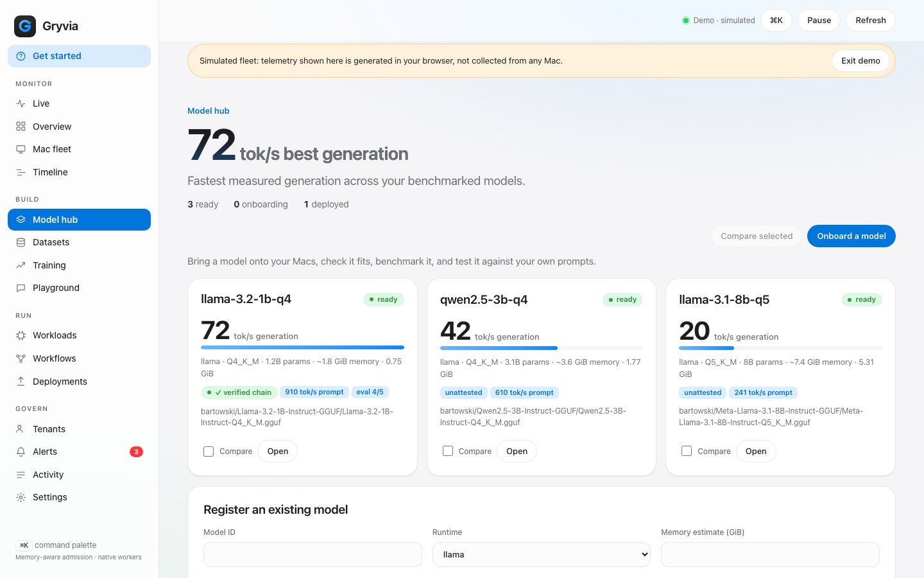The height and width of the screenshot is (578, 924).
Task: Click the Gryvia logo icon
Action: click(25, 26)
